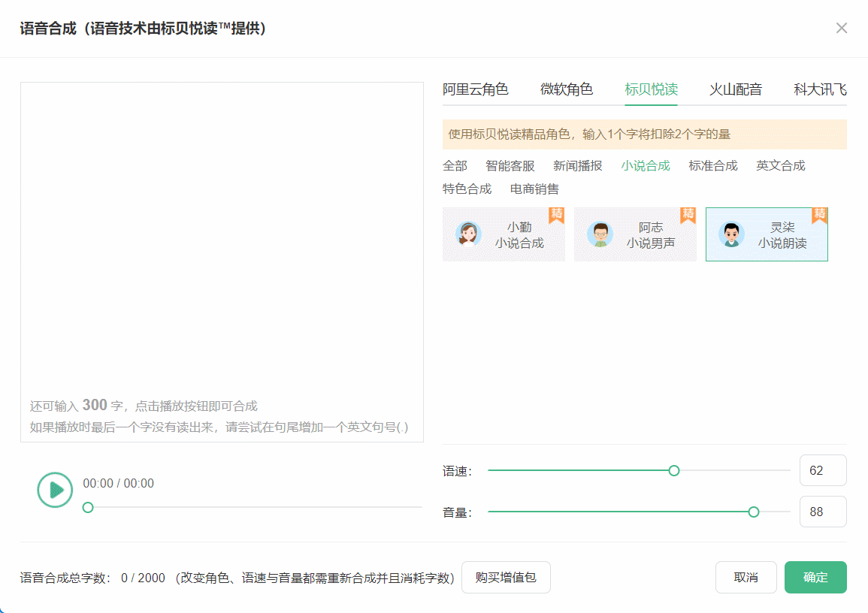Filter voices by 智能客服
Viewport: 868px width, 613px height.
click(510, 166)
